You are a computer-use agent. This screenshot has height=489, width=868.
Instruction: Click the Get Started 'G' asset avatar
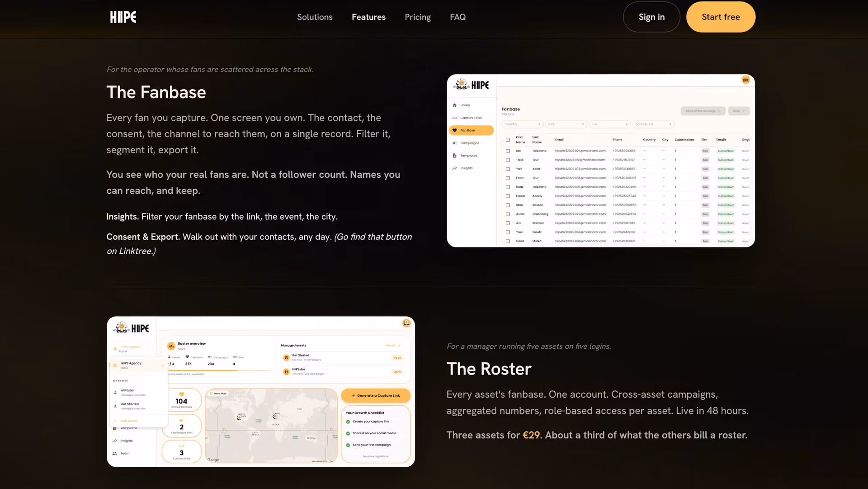click(286, 358)
